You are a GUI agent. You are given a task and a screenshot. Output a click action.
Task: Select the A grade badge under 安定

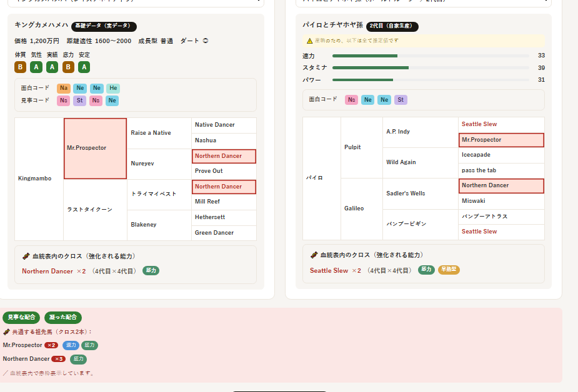[84, 67]
